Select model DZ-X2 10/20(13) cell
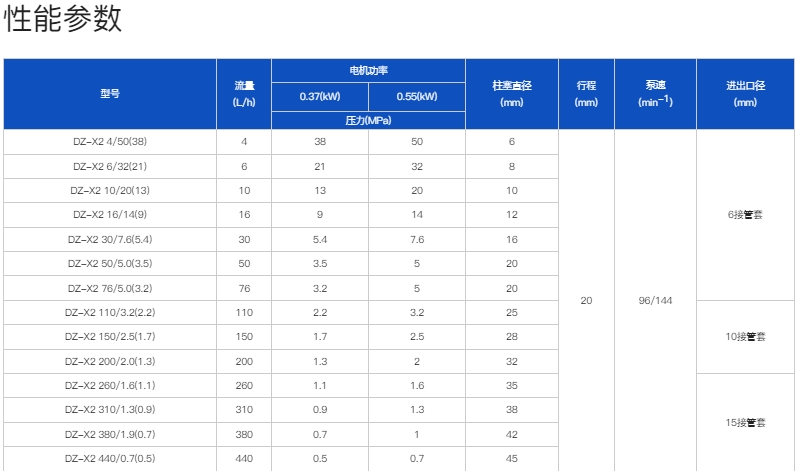 (110, 190)
